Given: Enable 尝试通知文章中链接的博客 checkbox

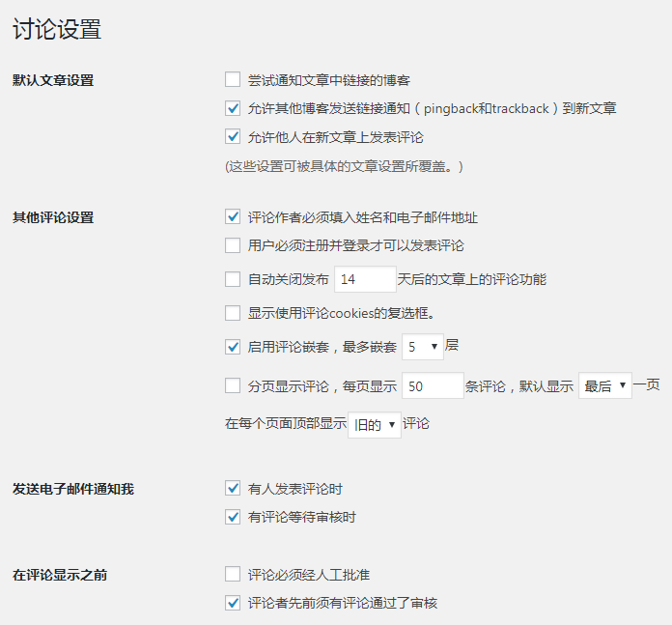Looking at the screenshot, I should [x=233, y=80].
